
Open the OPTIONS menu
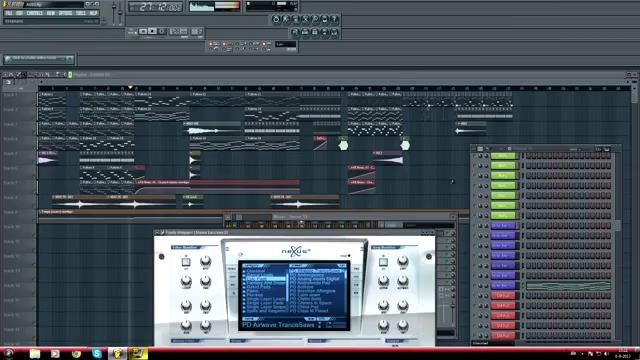[x=65, y=13]
